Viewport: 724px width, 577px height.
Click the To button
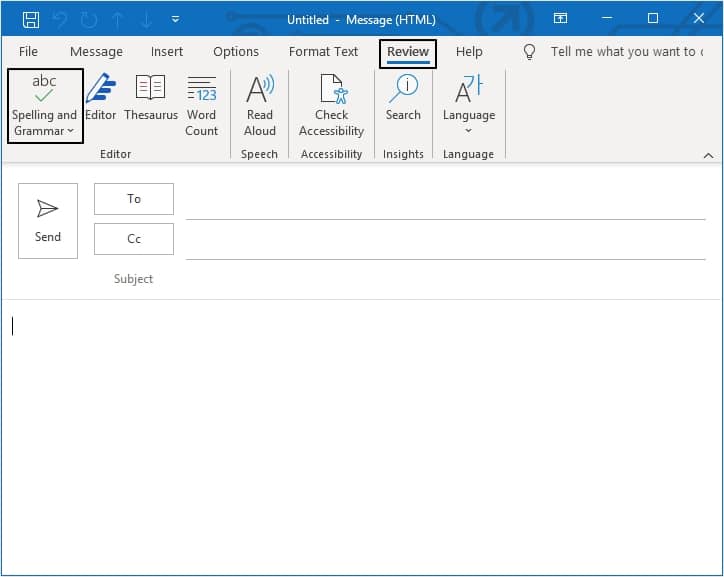tap(134, 199)
